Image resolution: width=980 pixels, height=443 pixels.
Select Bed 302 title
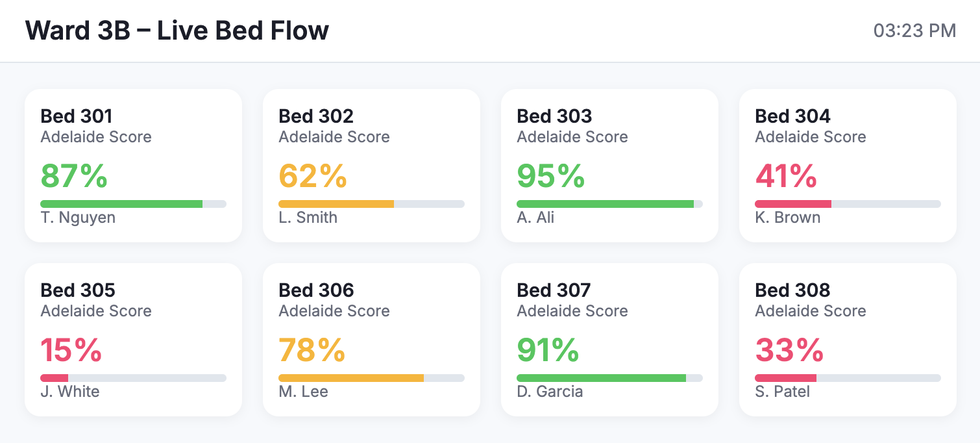point(316,116)
